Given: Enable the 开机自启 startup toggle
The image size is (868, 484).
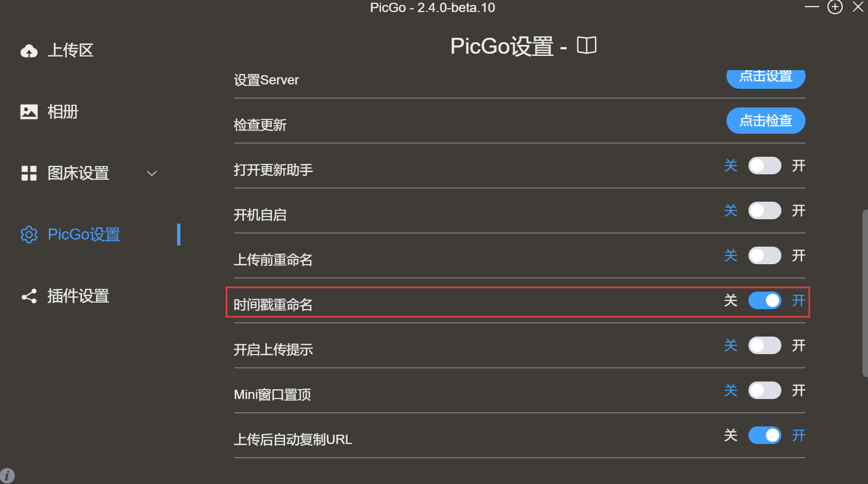Looking at the screenshot, I should pos(765,210).
